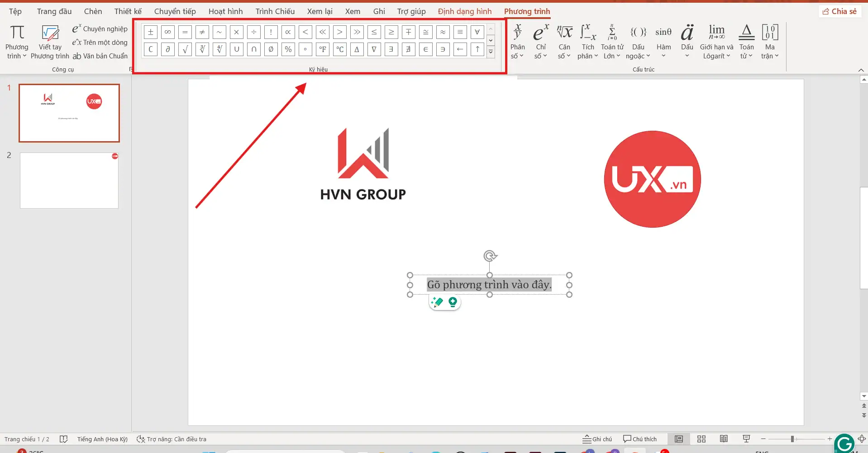Open the Thiết kế tab
868x453 pixels.
(x=128, y=11)
